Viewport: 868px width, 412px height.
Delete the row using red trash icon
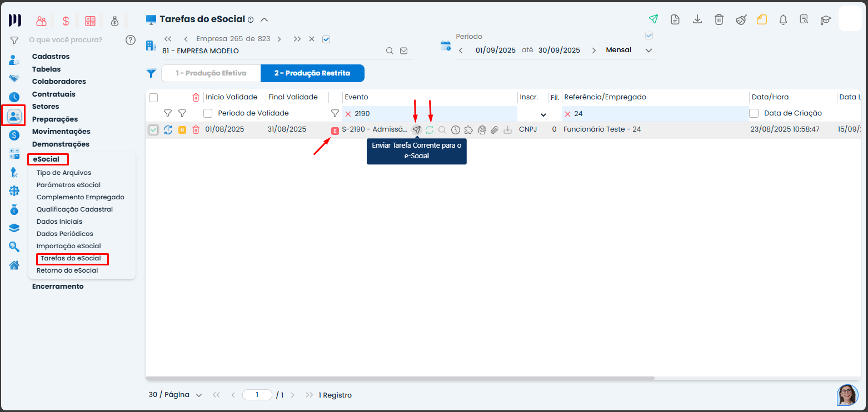click(196, 129)
